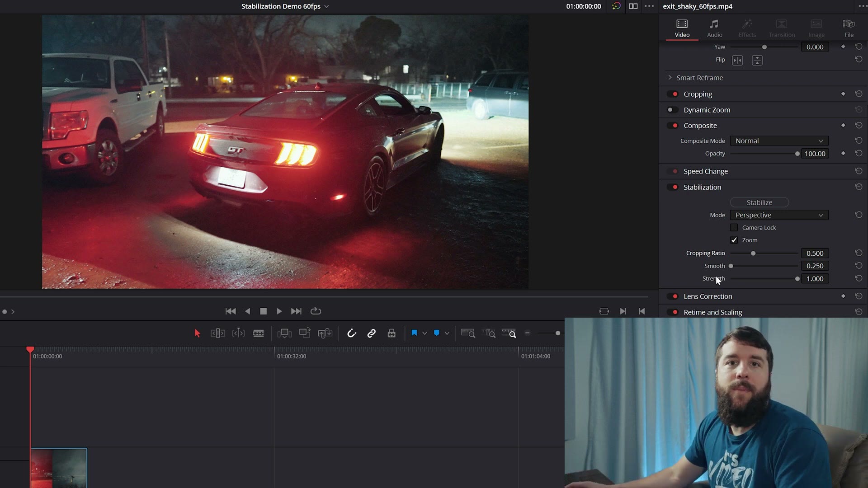This screenshot has width=868, height=488.
Task: Open the viewer overlay mode chevron at lower left
Action: (x=13, y=312)
